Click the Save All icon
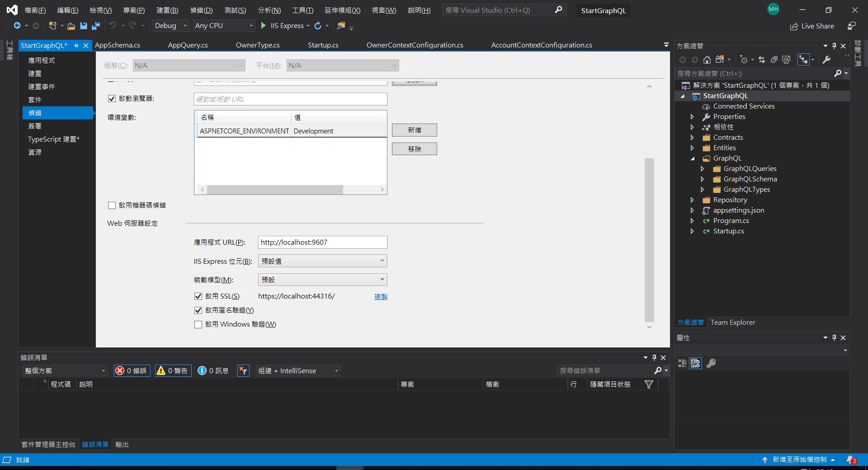Screen dimensions: 868x470 point(95,26)
